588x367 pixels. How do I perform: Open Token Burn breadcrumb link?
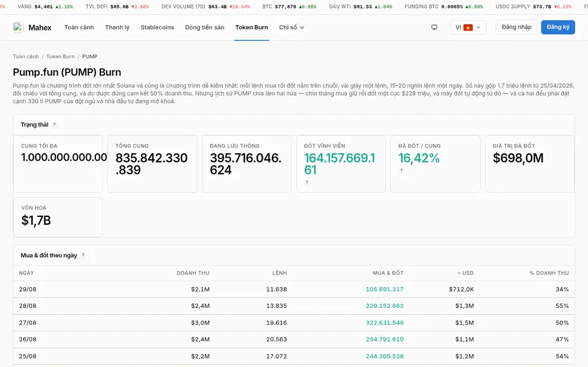click(60, 57)
